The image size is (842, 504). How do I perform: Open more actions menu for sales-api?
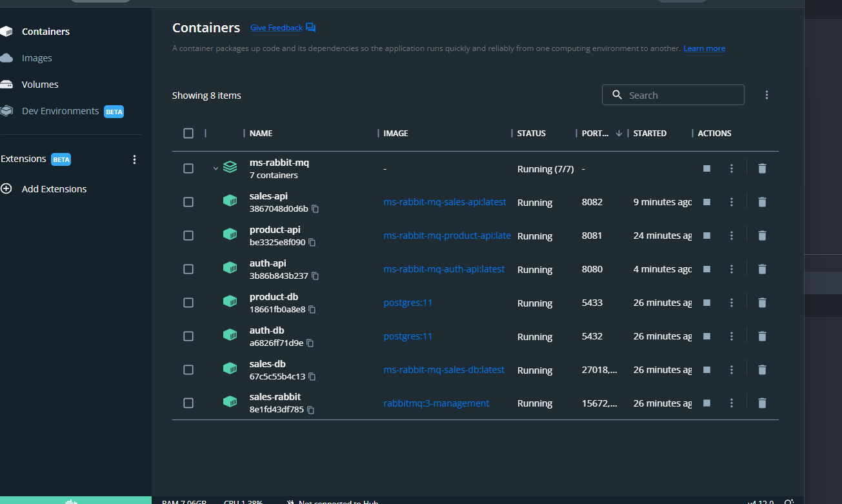point(732,202)
